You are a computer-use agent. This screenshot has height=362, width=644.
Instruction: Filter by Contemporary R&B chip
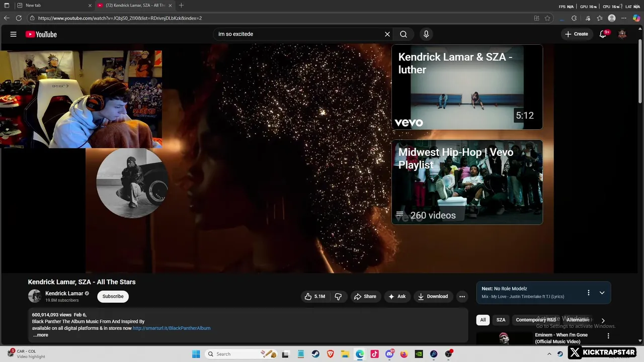pyautogui.click(x=536, y=320)
